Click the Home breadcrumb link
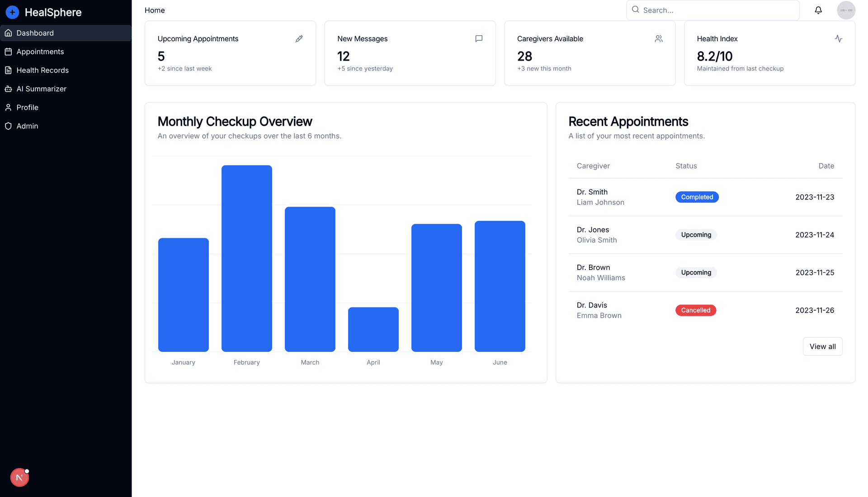This screenshot has width=868, height=497. coord(155,10)
